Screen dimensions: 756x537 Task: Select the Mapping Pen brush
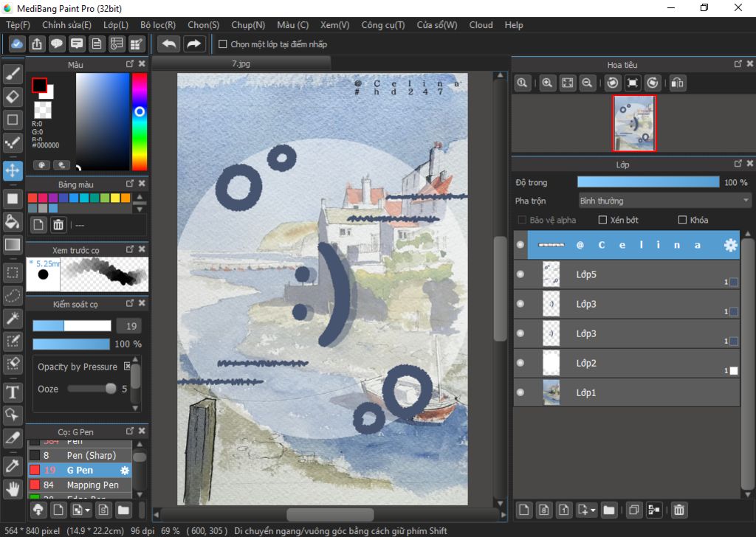point(80,485)
